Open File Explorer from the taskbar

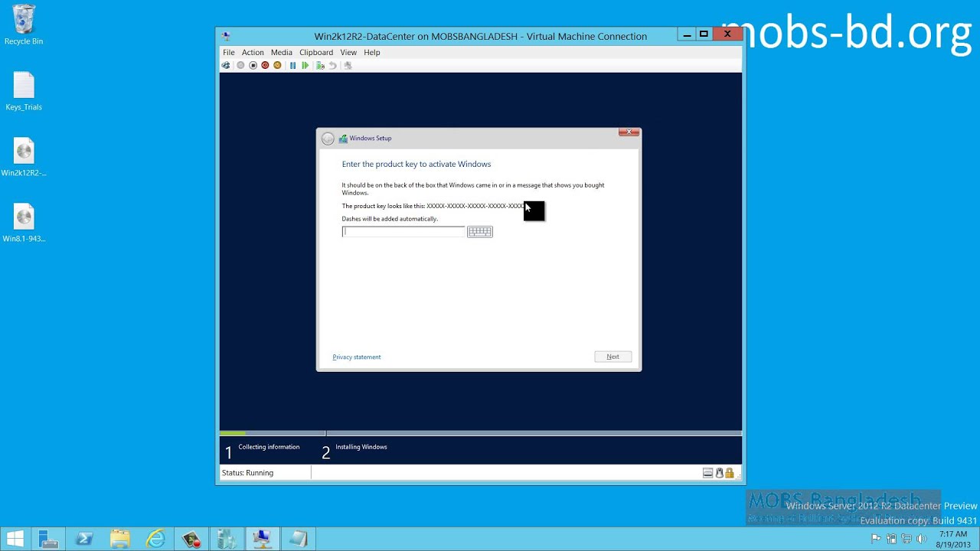tap(120, 539)
